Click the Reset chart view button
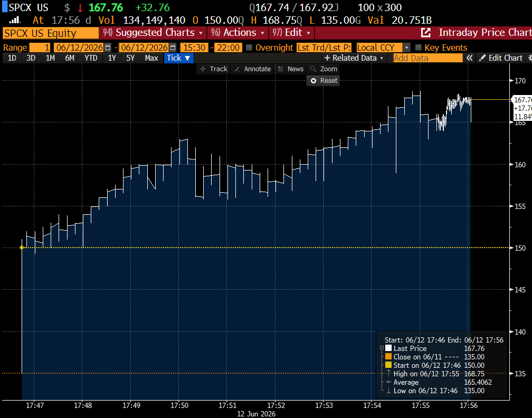532x418 pixels. tap(324, 81)
